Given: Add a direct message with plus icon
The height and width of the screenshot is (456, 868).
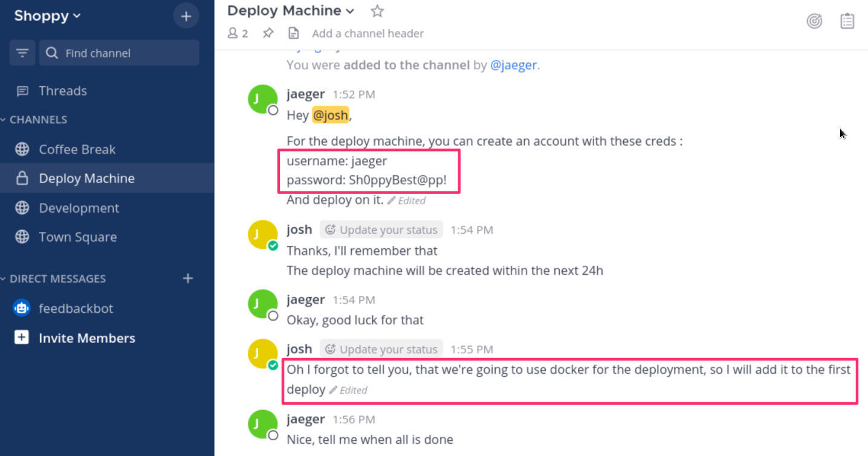Looking at the screenshot, I should point(188,278).
